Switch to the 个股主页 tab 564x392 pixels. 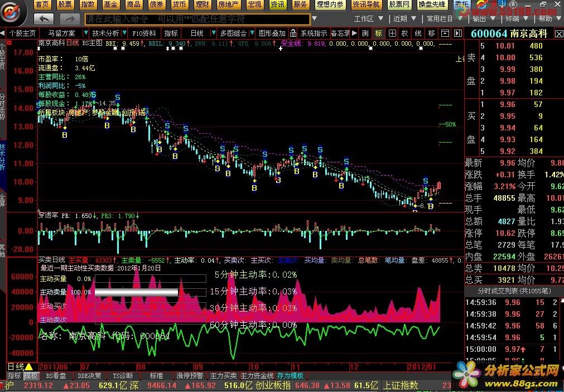point(23,33)
